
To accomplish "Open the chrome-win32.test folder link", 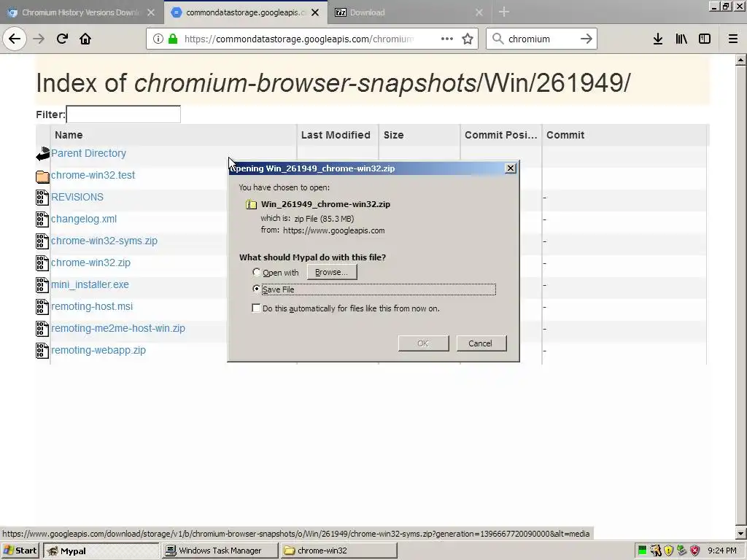I will click(93, 175).
